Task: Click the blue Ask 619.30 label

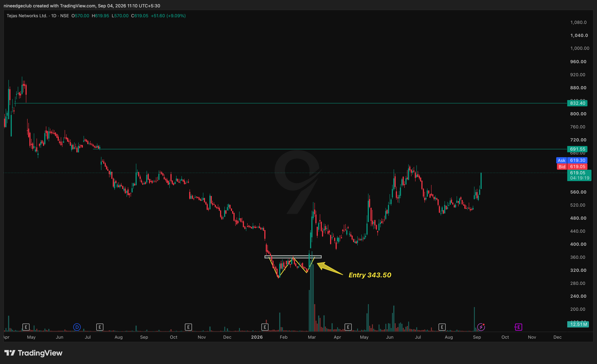Action: (x=572, y=160)
